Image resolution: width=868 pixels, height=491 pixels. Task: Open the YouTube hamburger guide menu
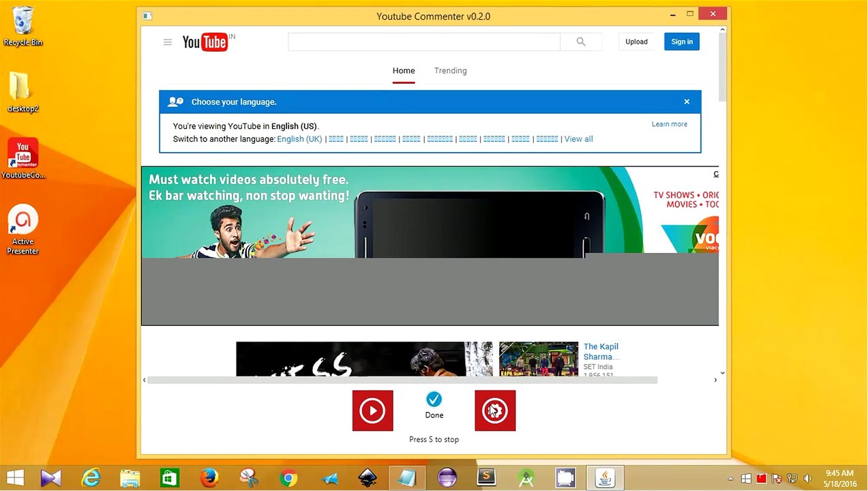tap(167, 42)
